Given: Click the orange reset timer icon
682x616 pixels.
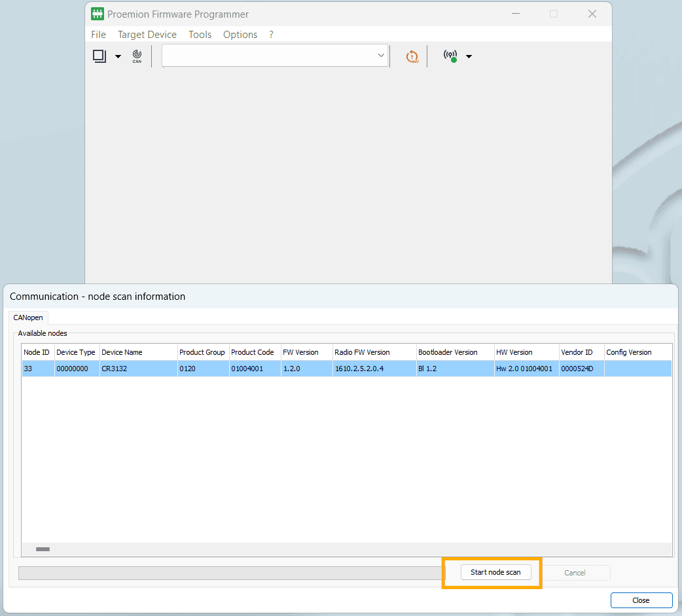Looking at the screenshot, I should pyautogui.click(x=412, y=56).
